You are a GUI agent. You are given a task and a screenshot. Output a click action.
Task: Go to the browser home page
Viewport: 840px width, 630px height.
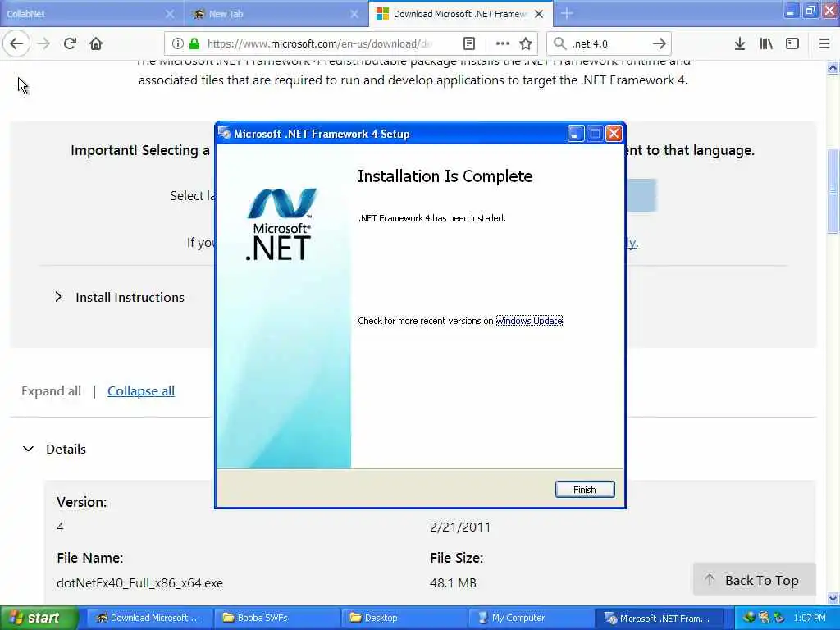[x=96, y=43]
